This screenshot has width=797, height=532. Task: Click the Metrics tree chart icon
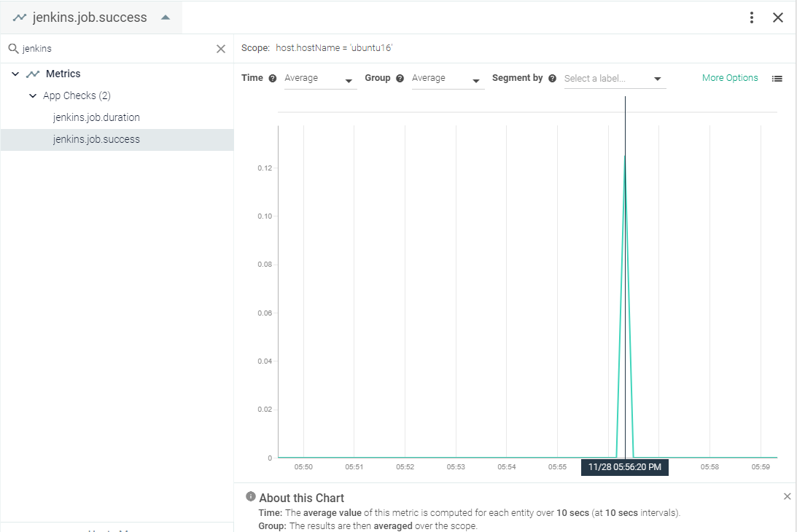33,74
